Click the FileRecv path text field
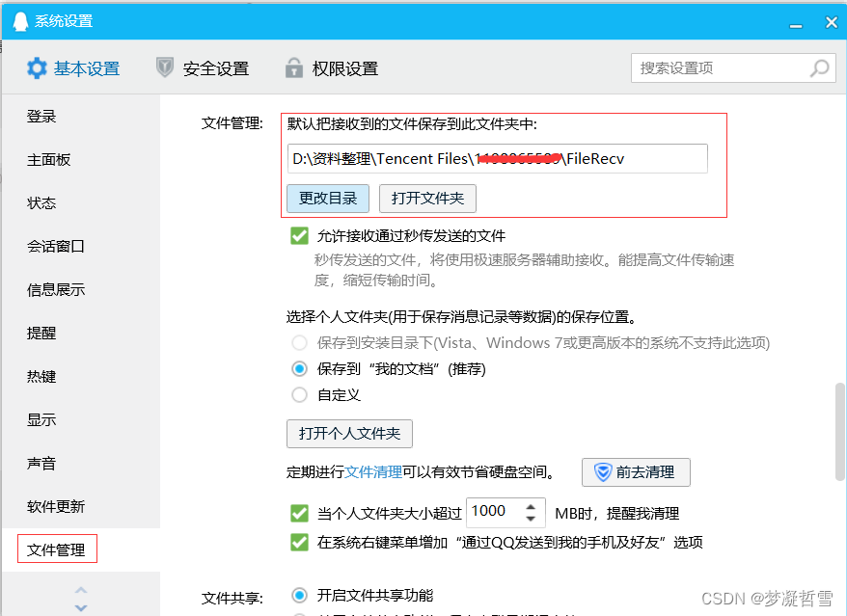Viewport: 847px width, 616px height. coord(497,159)
